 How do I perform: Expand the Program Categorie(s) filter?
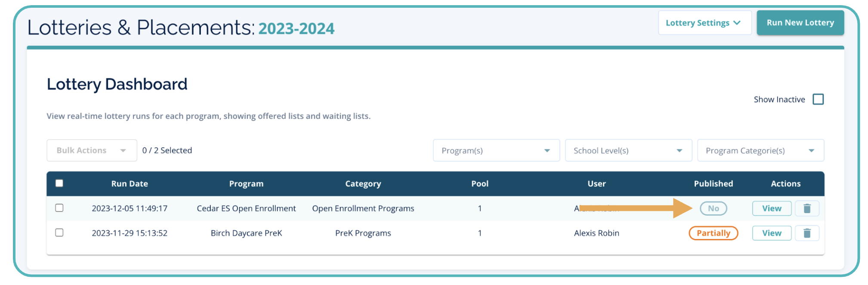[x=760, y=151]
